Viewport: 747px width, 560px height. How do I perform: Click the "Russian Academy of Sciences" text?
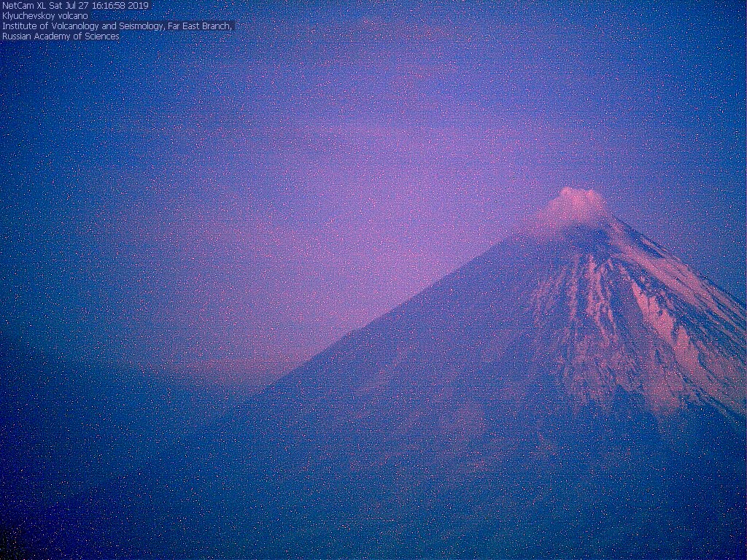[61, 36]
